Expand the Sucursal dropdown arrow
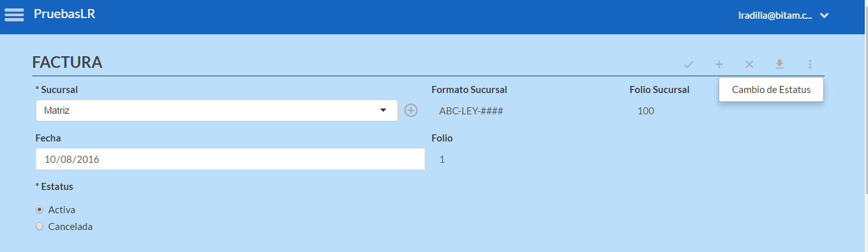The height and width of the screenshot is (252, 868). (x=383, y=110)
